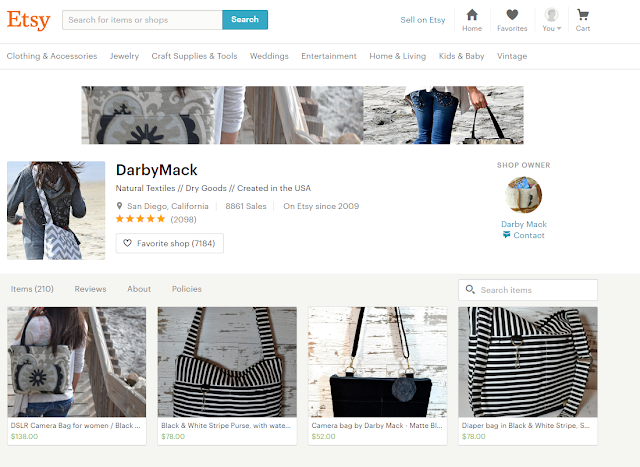Follow the Sell on Etsy link
The height and width of the screenshot is (467, 640).
(x=422, y=20)
